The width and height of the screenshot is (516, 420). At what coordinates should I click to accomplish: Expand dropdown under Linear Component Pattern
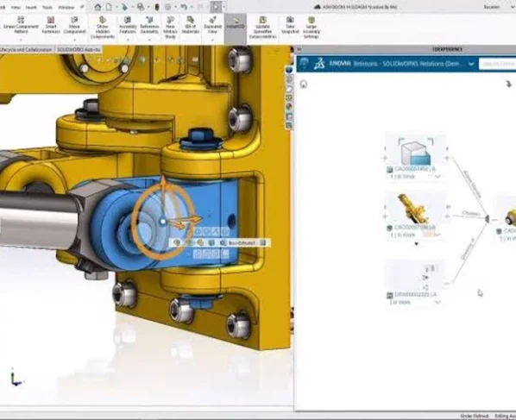(21, 41)
